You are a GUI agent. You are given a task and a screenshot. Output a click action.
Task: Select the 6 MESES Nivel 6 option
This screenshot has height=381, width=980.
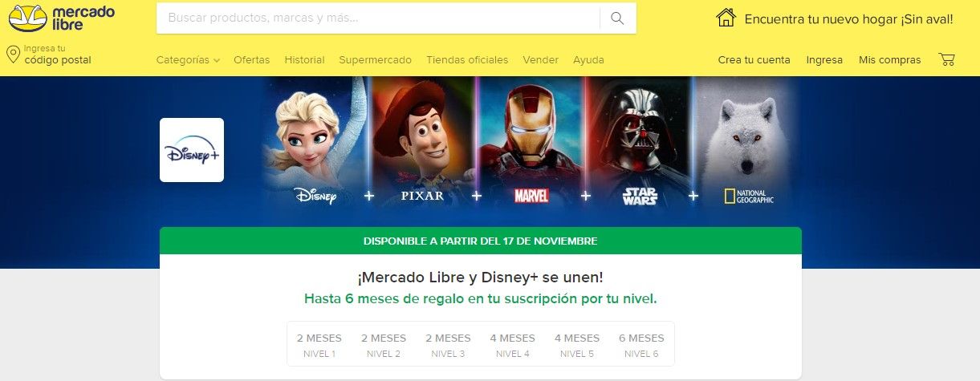click(641, 345)
